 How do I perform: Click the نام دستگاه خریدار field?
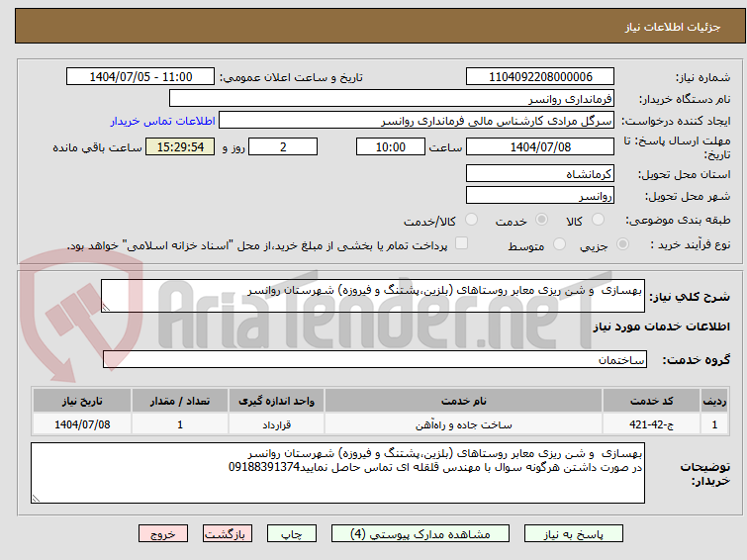pyautogui.click(x=392, y=99)
